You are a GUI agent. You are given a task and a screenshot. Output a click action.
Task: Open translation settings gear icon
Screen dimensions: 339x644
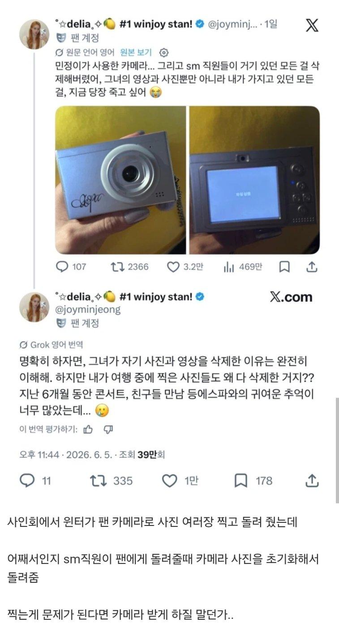163,52
